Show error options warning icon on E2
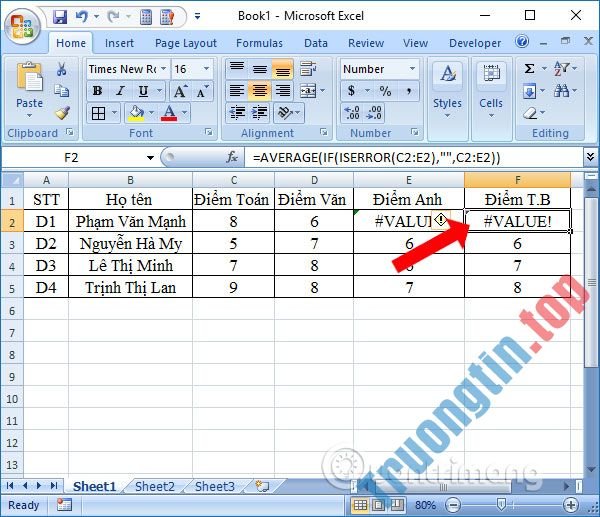 click(x=441, y=220)
